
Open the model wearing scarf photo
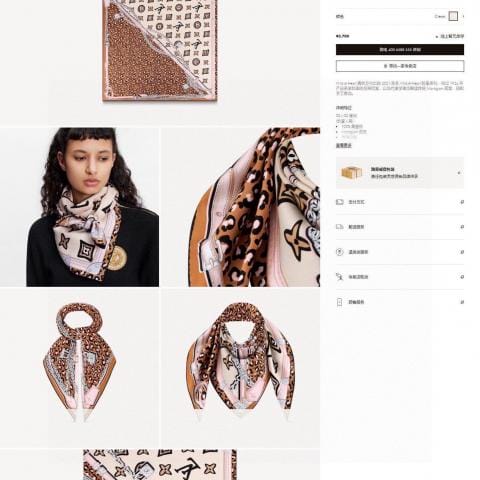pyautogui.click(x=79, y=207)
